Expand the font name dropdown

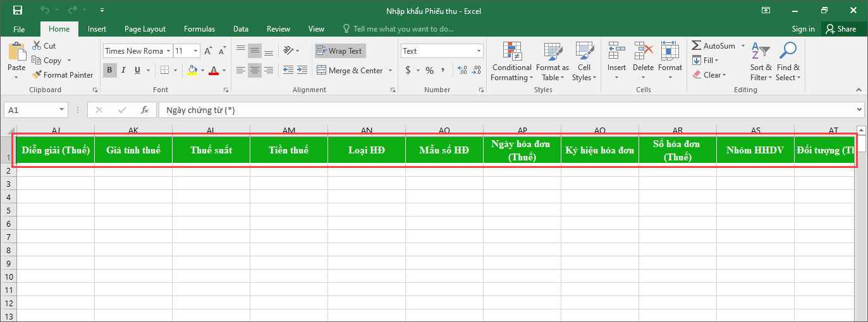(x=168, y=51)
